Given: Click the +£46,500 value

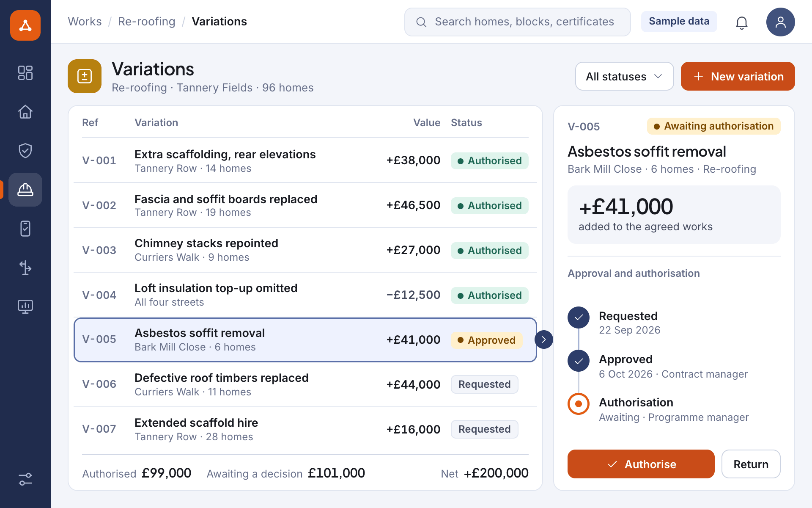Looking at the screenshot, I should (x=413, y=205).
